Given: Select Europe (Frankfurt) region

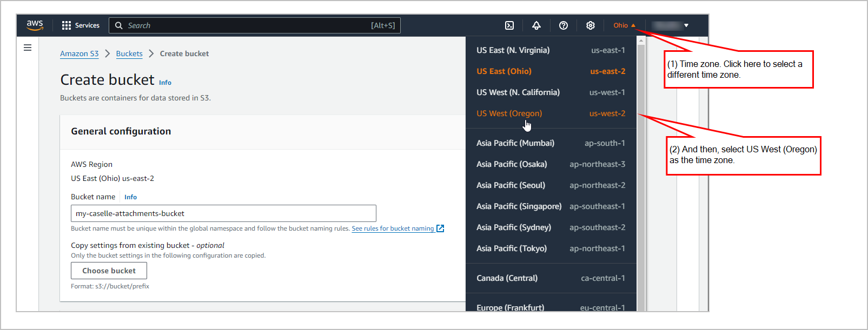Looking at the screenshot, I should pos(551,306).
